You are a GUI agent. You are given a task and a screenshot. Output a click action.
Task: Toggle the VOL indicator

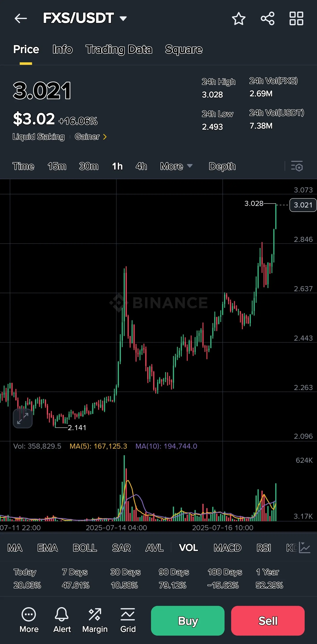(x=188, y=548)
